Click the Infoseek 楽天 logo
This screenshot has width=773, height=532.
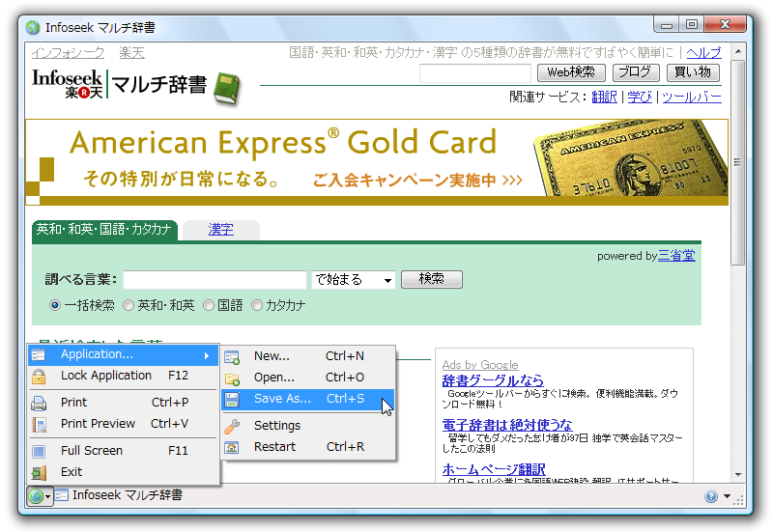(x=67, y=84)
